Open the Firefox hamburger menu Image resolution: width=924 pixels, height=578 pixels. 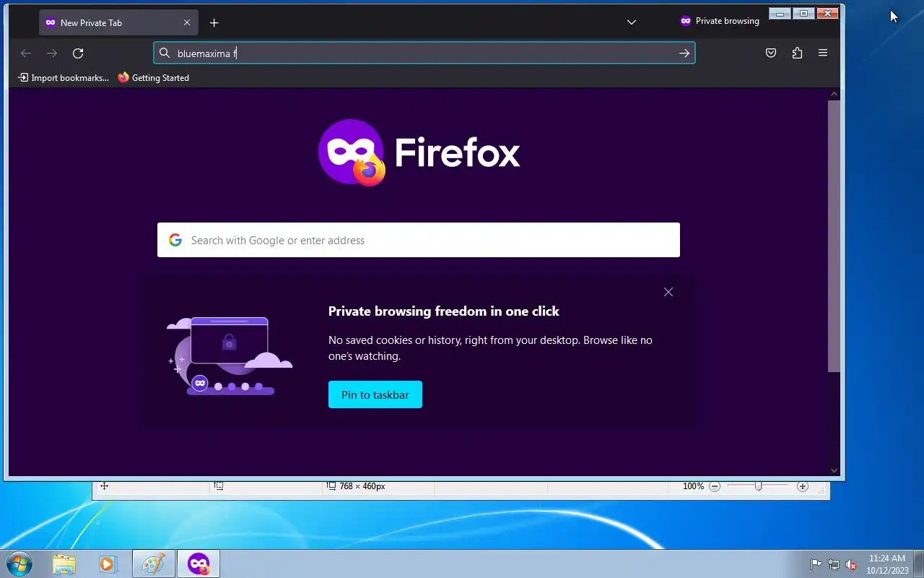pyautogui.click(x=823, y=53)
